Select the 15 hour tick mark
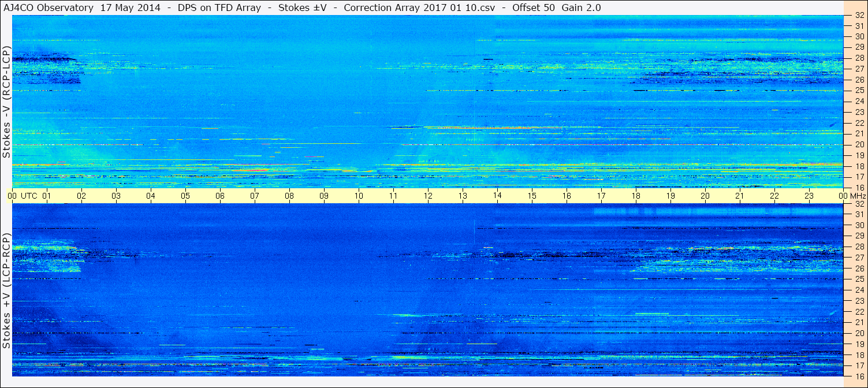The image size is (868, 388). [x=532, y=196]
